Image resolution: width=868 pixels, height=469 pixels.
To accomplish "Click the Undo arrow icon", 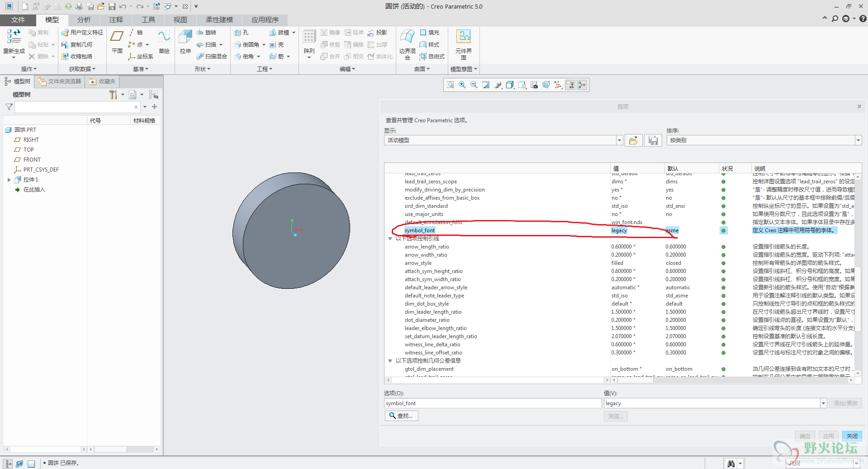I will (x=123, y=6).
